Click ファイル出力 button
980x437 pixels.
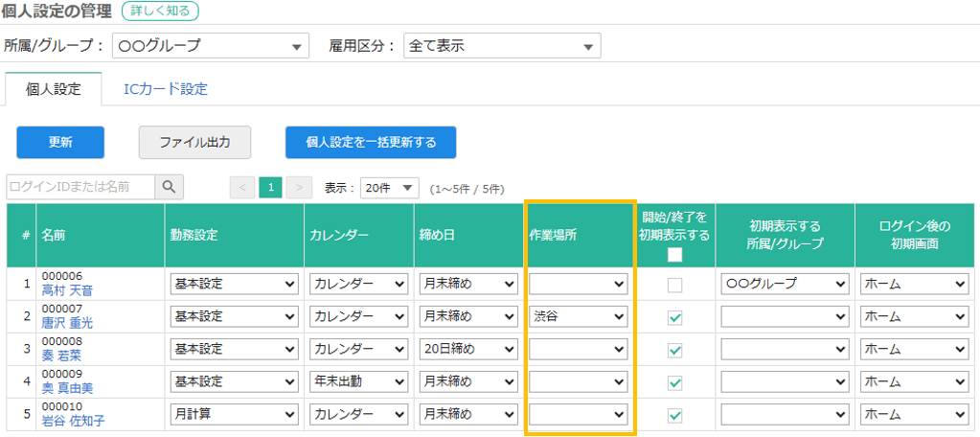coord(194,143)
